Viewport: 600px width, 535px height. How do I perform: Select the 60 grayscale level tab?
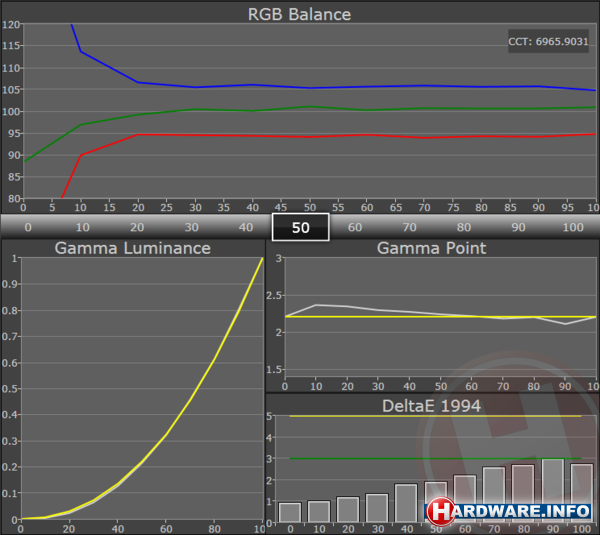point(355,227)
